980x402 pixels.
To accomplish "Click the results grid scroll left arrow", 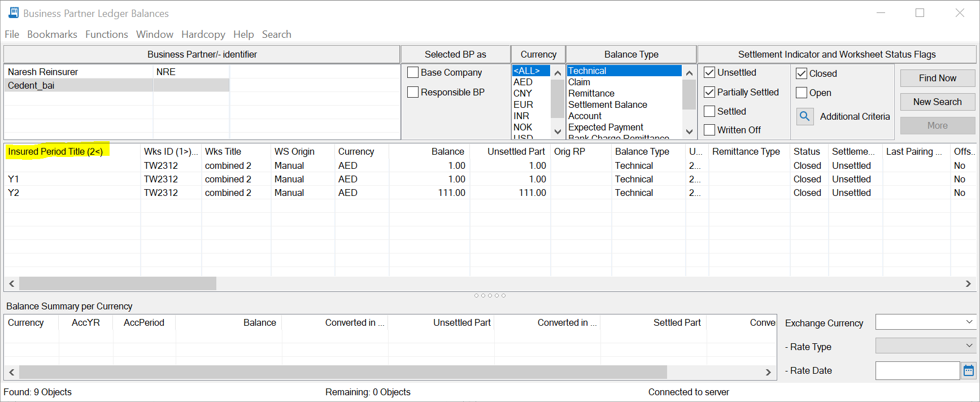I will coord(12,283).
